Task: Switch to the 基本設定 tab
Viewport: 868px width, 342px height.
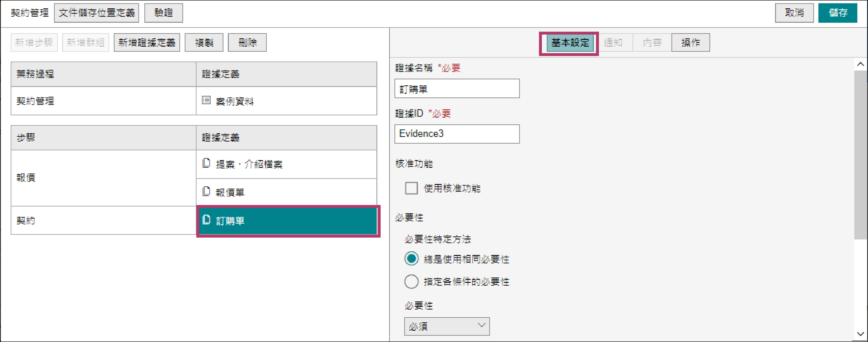Action: click(x=569, y=43)
